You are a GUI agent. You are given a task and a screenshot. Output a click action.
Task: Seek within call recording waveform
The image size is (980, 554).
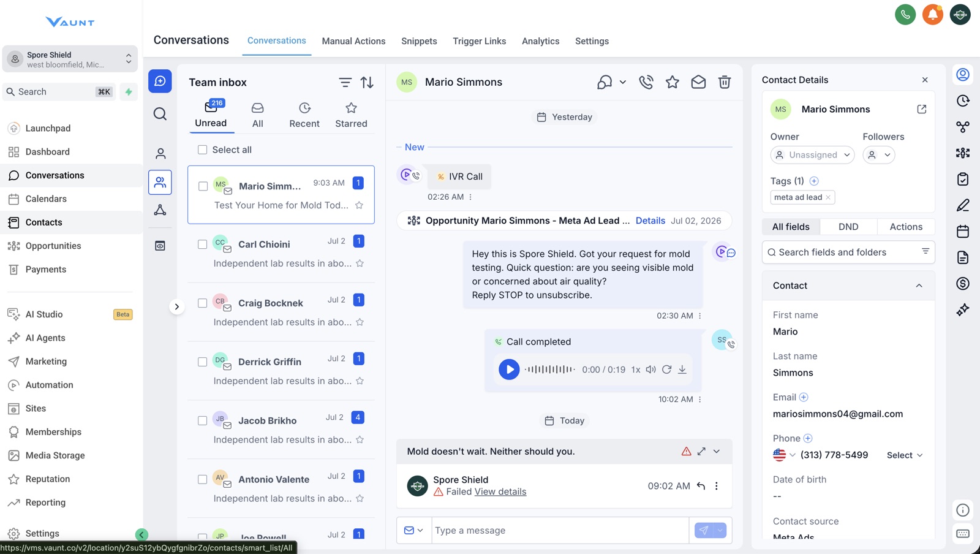tap(550, 370)
